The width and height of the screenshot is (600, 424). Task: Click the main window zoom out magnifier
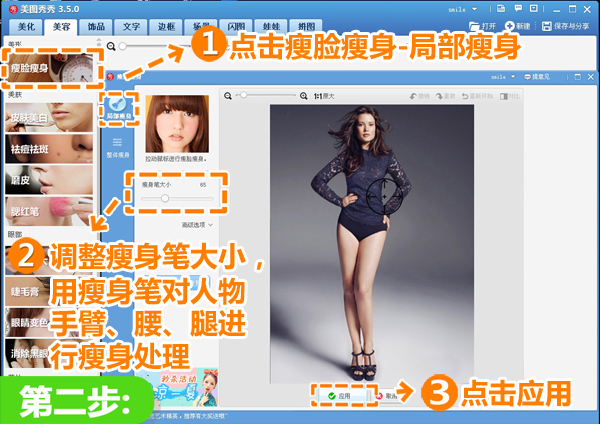(x=111, y=46)
